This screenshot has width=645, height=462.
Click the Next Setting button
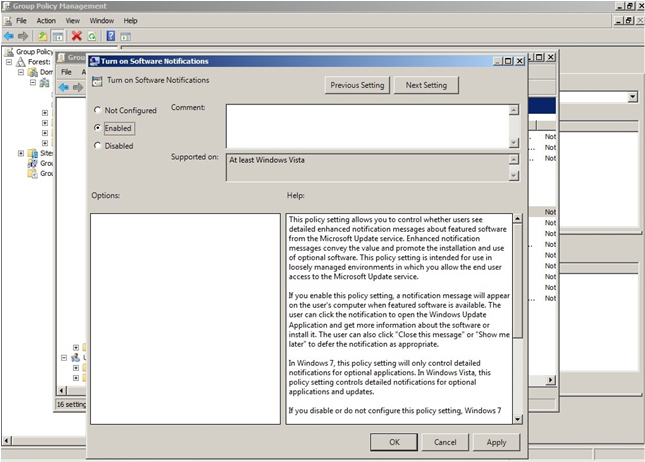pyautogui.click(x=426, y=86)
